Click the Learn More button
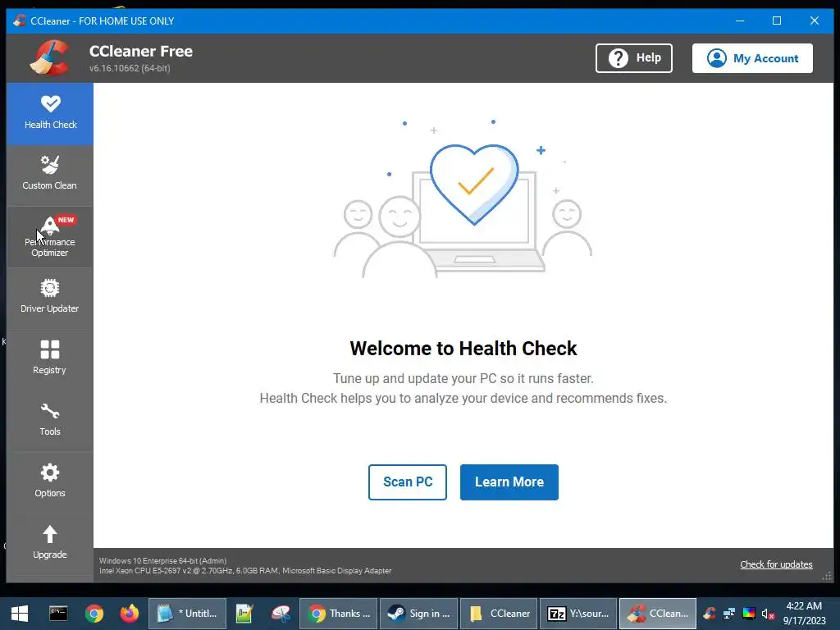The height and width of the screenshot is (630, 840). [509, 482]
